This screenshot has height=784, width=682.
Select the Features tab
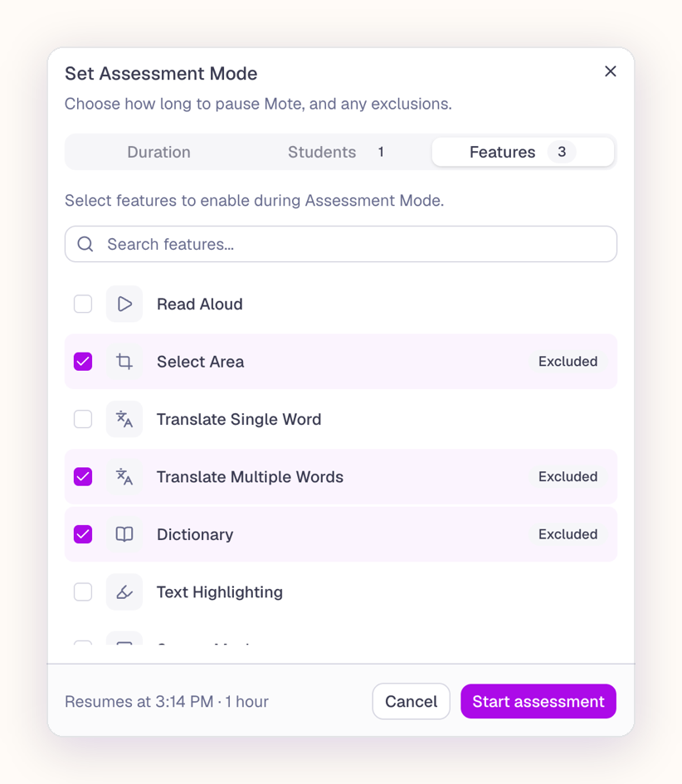tap(523, 152)
